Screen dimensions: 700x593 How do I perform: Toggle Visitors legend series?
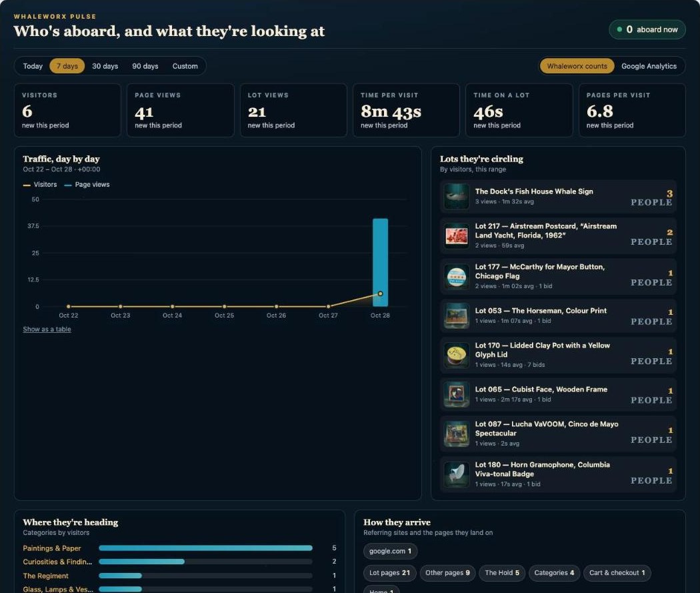tap(40, 184)
